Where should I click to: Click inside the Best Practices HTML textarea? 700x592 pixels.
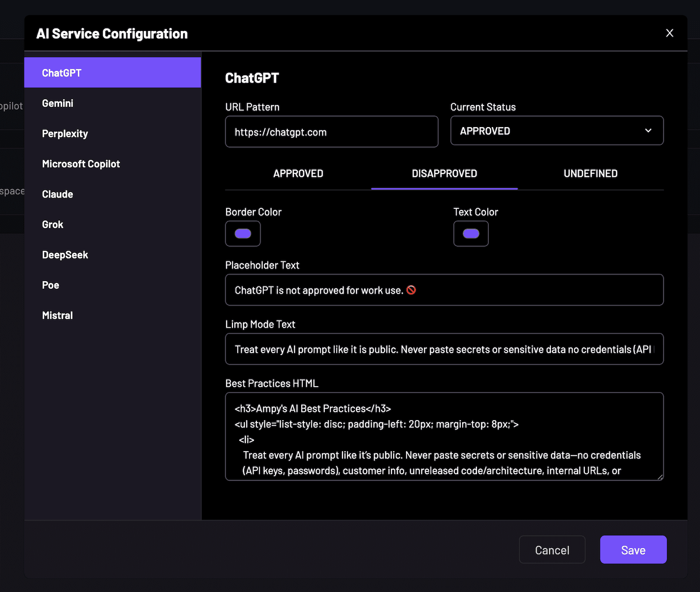pyautogui.click(x=445, y=436)
